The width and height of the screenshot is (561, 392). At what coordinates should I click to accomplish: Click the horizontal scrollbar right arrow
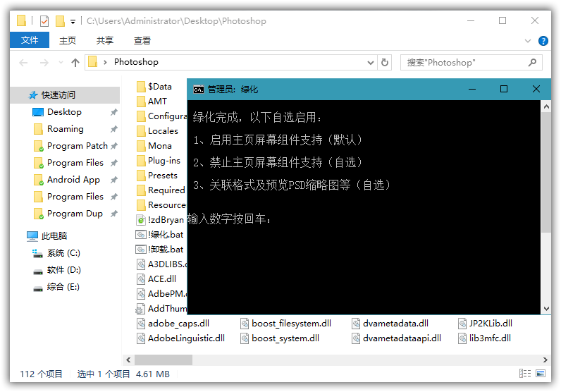545,360
